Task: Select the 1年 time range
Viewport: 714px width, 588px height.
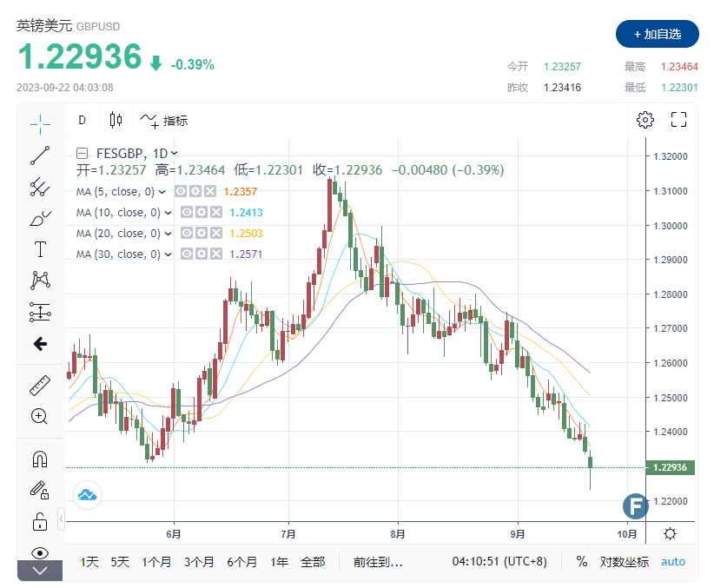Action: point(279,562)
